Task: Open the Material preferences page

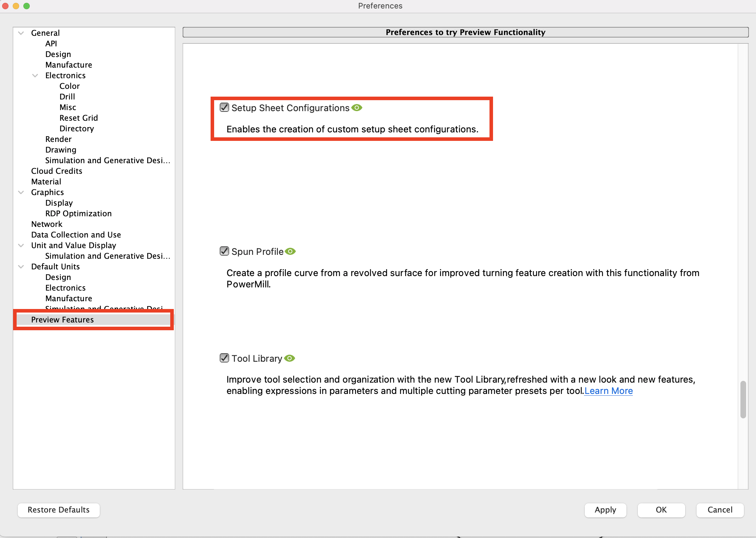Action: click(46, 181)
